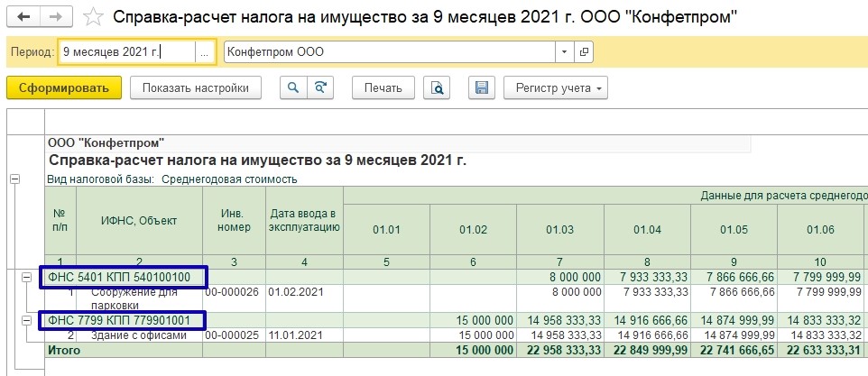Click column header 01.01
The height and width of the screenshot is (376, 868).
pos(386,229)
